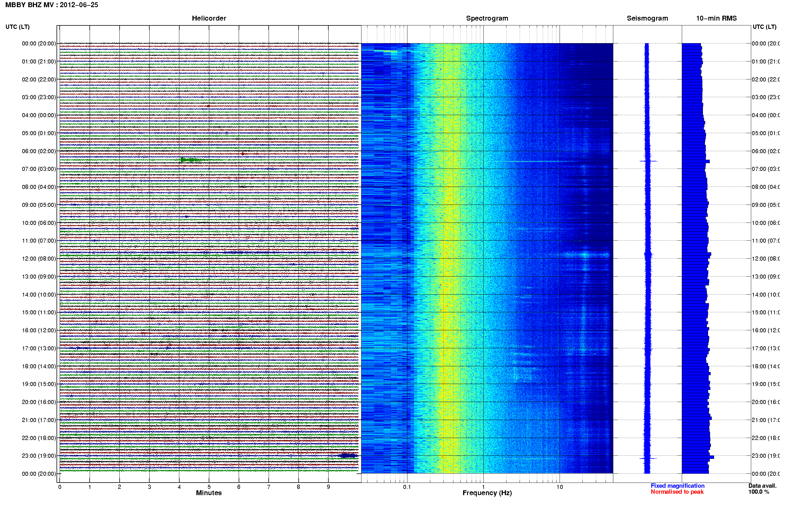Viewport: 812px width, 508px height.
Task: Click the '03:00 (23:00)' time label on the left axis
Action: pyautogui.click(x=39, y=97)
